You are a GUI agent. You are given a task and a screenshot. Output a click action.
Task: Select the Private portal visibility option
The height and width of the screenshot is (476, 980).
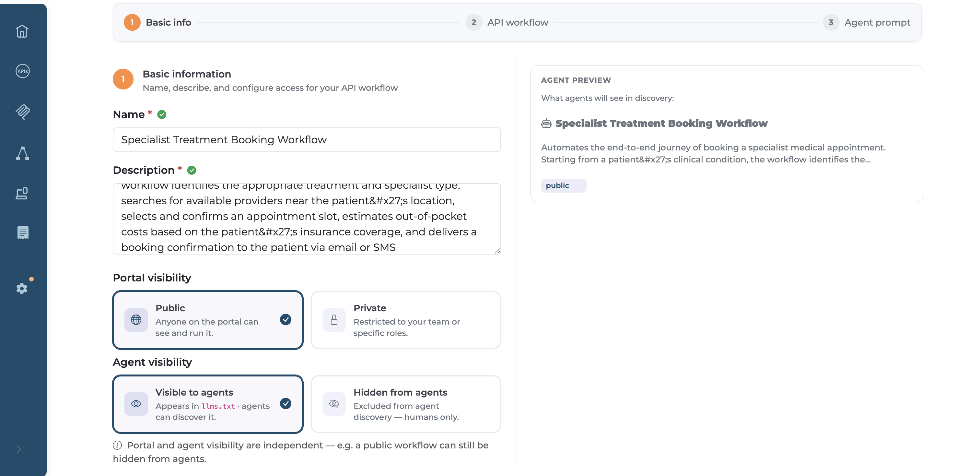click(x=406, y=320)
